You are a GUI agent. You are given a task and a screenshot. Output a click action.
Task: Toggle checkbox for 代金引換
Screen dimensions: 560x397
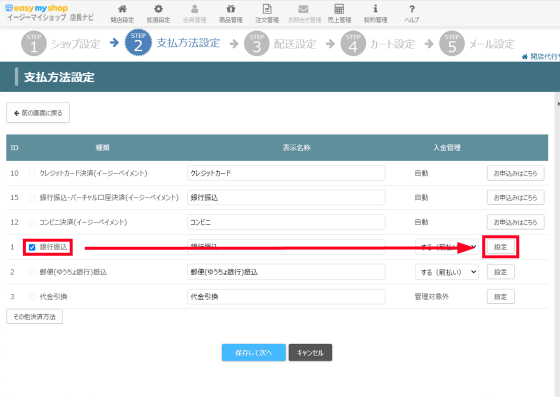(32, 297)
